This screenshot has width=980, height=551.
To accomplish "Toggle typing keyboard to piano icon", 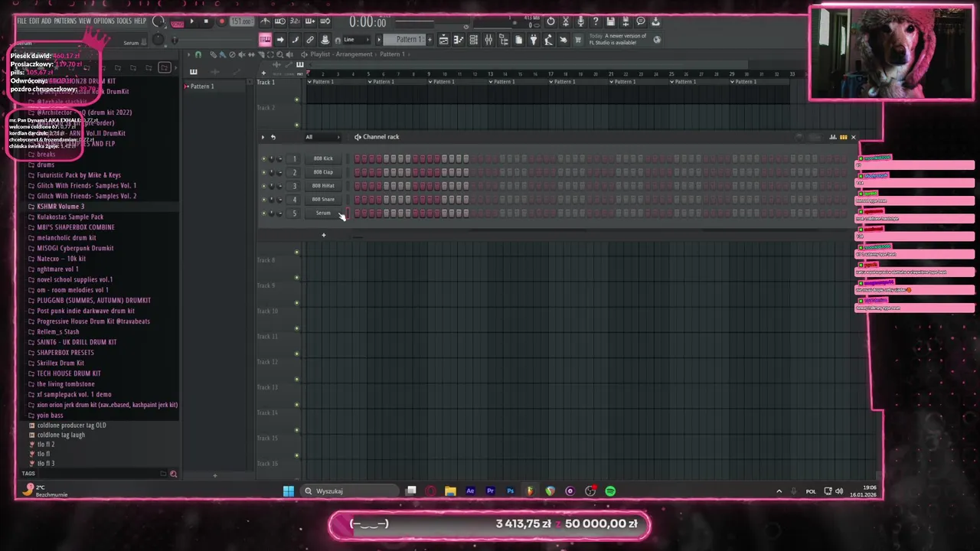I will tap(265, 39).
